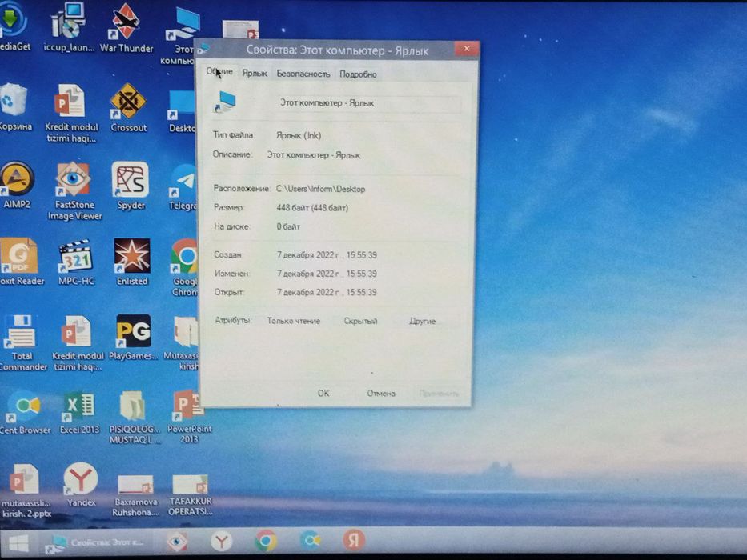Open the Windows Start button
The width and height of the screenshot is (747, 560).
pyautogui.click(x=18, y=543)
